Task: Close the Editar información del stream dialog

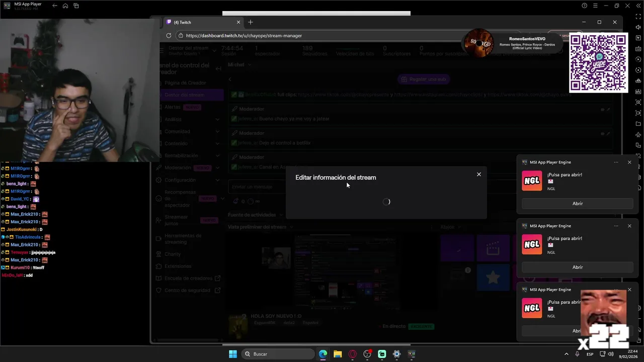Action: click(x=478, y=174)
